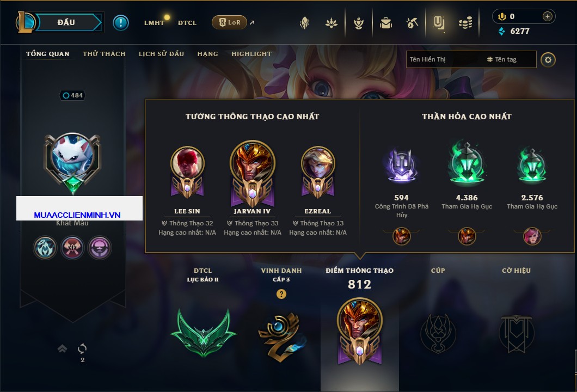Click plus button to buy RP
The height and width of the screenshot is (392, 577).
548,16
